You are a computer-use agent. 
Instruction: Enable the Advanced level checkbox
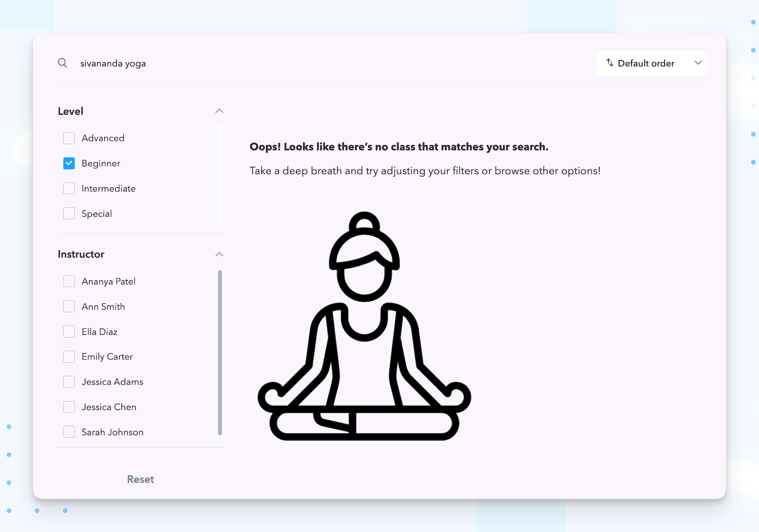pyautogui.click(x=69, y=138)
